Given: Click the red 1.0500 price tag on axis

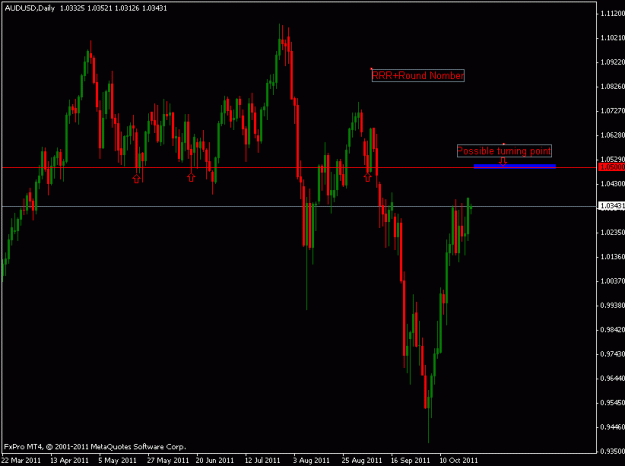Looking at the screenshot, I should click(612, 167).
